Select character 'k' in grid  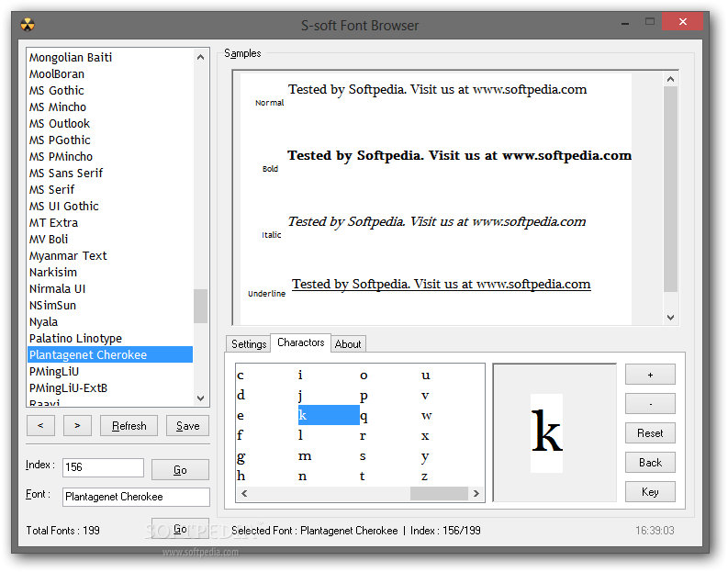click(x=329, y=415)
